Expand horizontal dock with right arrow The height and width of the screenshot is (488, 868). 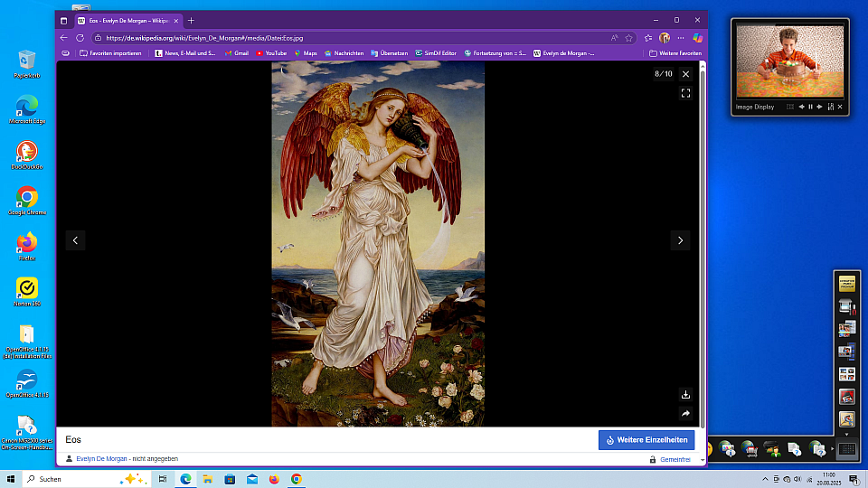tap(832, 449)
